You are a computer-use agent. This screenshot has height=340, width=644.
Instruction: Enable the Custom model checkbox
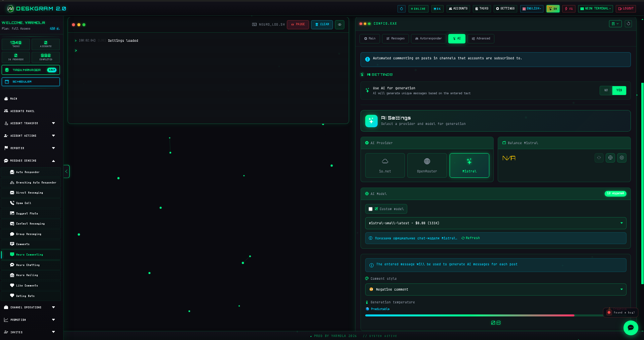pyautogui.click(x=371, y=209)
